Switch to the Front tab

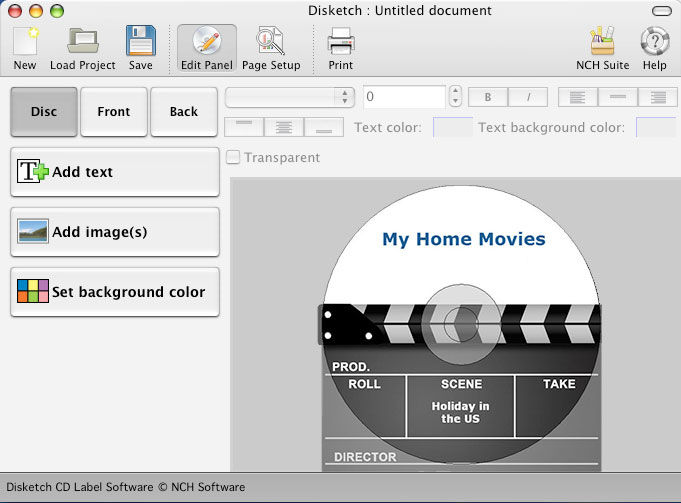(114, 112)
